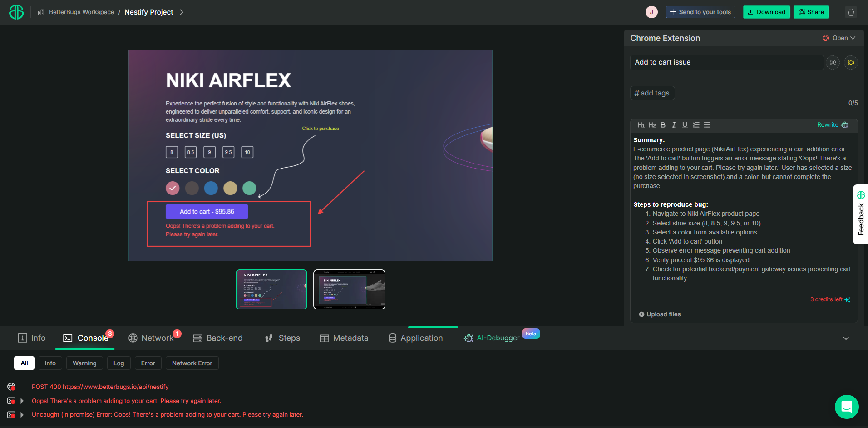
Task: Select first screenshot thumbnail
Action: click(x=271, y=289)
